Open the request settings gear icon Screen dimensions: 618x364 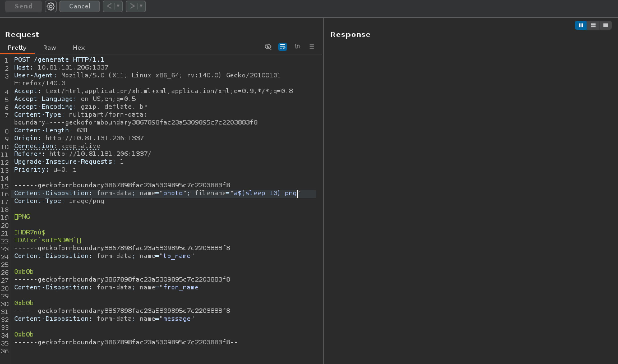coord(51,6)
